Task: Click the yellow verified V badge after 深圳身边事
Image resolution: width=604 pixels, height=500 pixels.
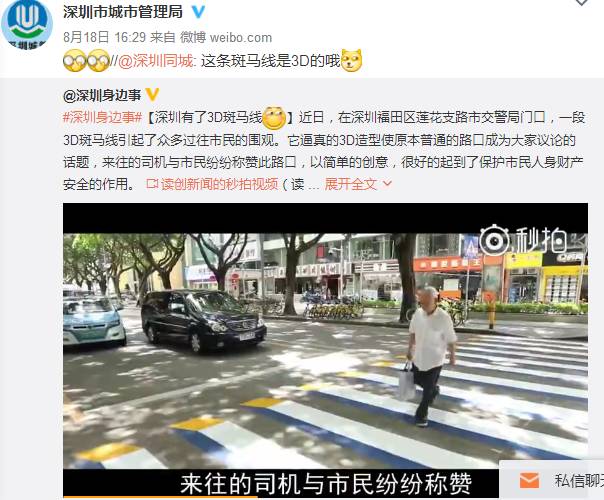Action: coord(152,94)
